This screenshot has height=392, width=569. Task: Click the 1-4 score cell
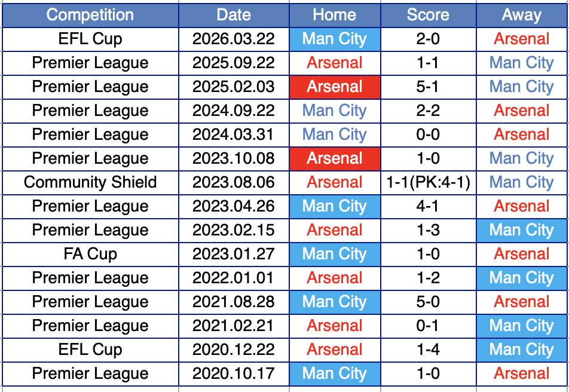tap(428, 350)
